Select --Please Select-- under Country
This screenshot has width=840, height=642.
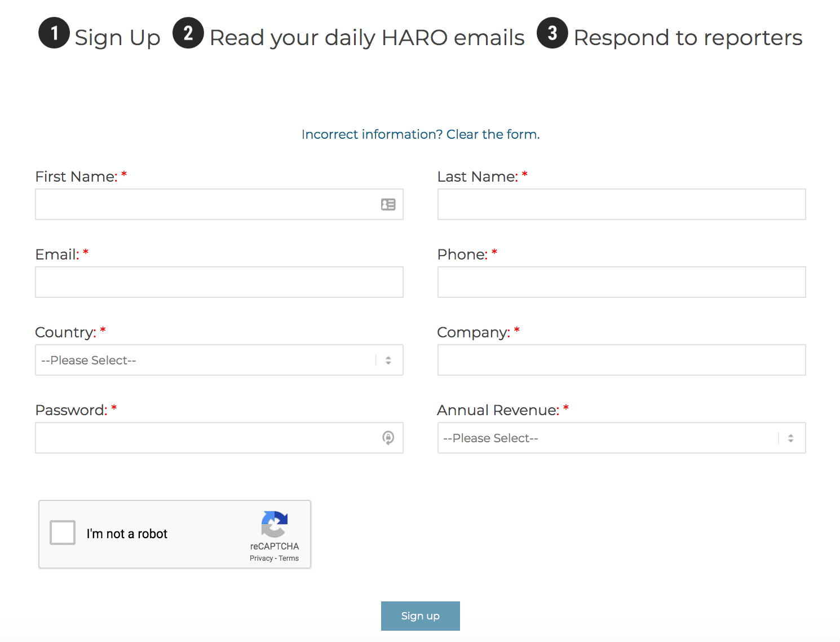click(x=89, y=360)
